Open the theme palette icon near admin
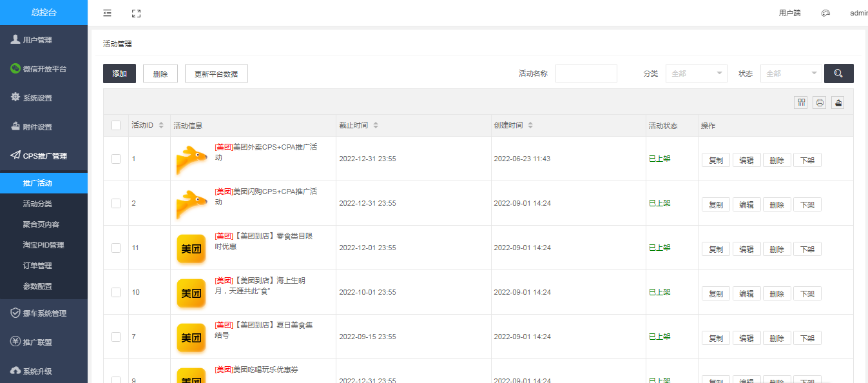 coord(825,13)
